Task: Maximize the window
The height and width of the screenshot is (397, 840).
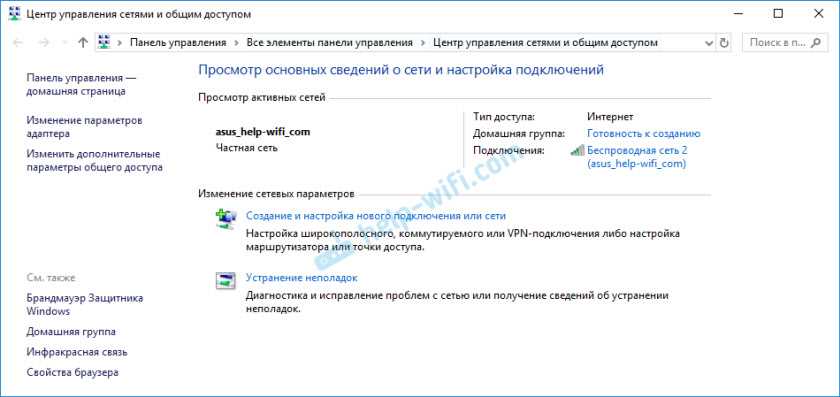Action: 778,14
